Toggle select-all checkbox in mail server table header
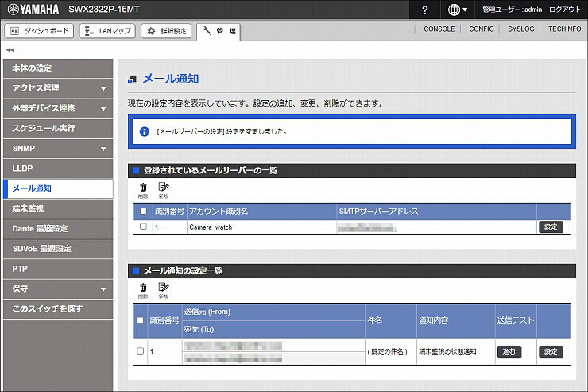Viewport: 588px width, 392px height. (143, 212)
